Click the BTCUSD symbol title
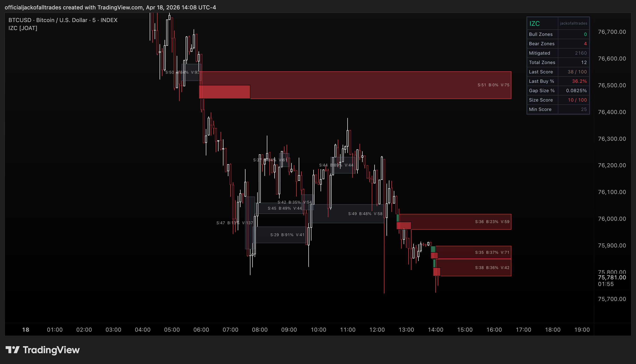Screen dimensions: 636x364 [63, 20]
